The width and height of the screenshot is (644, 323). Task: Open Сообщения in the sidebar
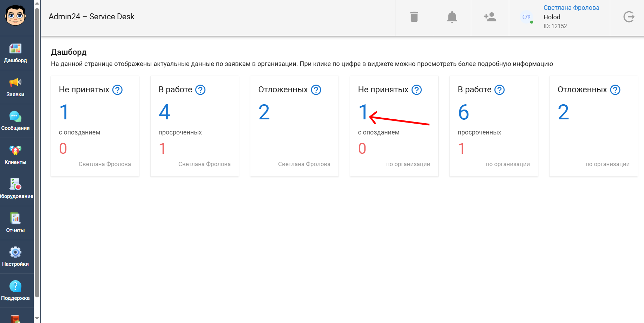[x=15, y=121]
